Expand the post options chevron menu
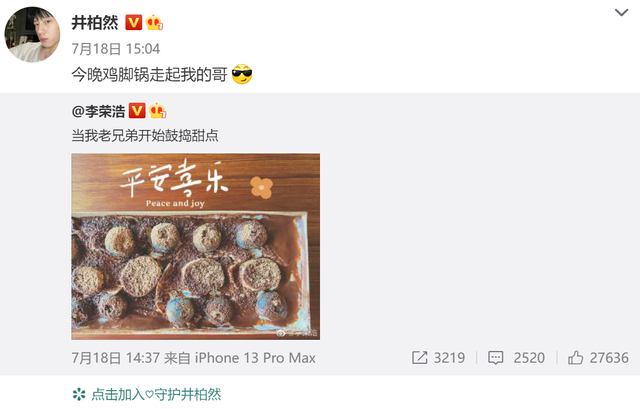The height and width of the screenshot is (409, 640). coord(621,13)
